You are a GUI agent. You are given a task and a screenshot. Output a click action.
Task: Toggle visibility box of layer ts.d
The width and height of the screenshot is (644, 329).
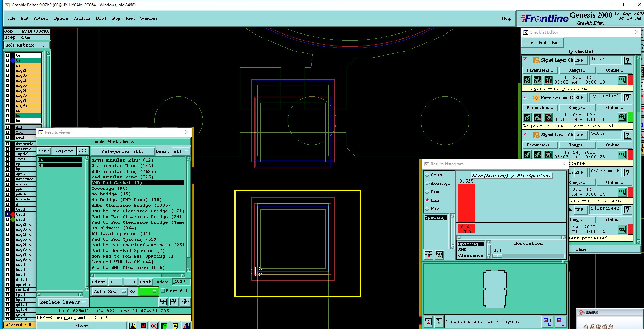(8, 214)
